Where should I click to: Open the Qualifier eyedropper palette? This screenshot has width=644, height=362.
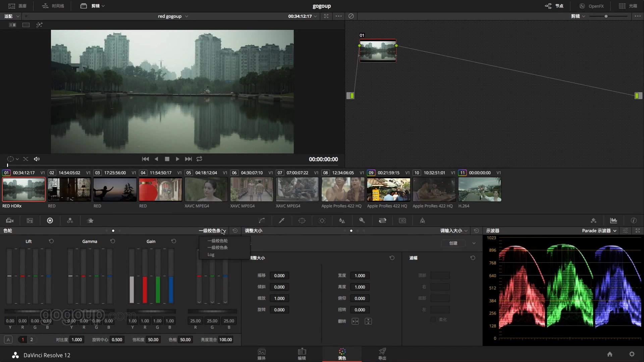point(282,221)
